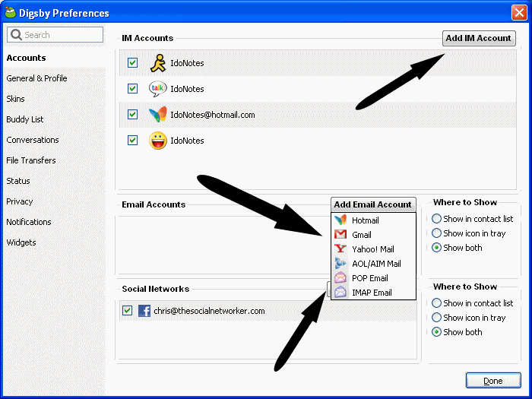This screenshot has width=532, height=399.
Task: Select social Show in contact list radio
Action: pos(436,302)
